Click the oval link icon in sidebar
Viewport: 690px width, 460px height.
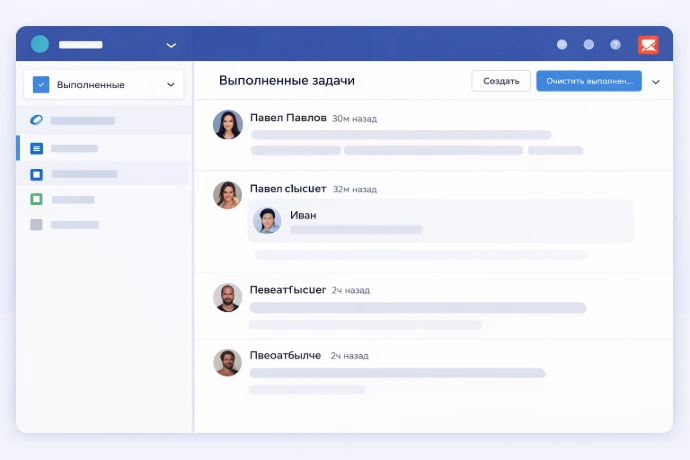37,120
